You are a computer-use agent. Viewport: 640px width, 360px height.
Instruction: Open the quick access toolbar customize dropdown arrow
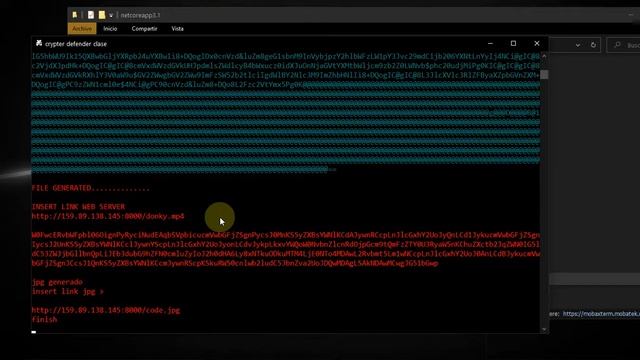[x=111, y=16]
